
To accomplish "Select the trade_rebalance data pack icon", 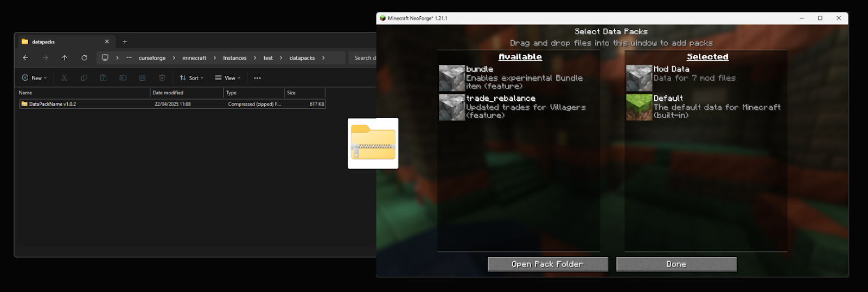I will [452, 107].
